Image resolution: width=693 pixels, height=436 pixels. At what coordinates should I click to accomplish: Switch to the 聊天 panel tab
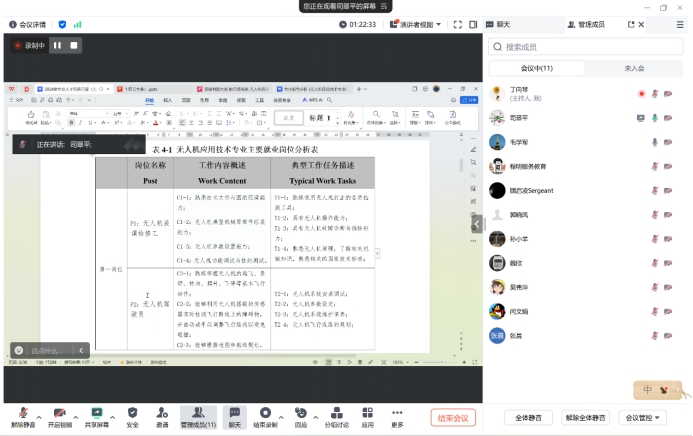(x=502, y=24)
